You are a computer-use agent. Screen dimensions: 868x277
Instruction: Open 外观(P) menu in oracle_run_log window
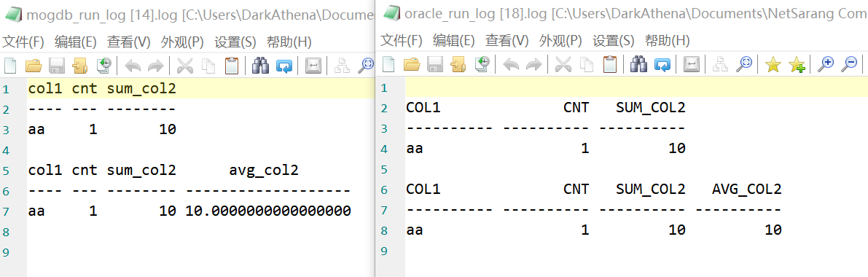click(x=560, y=40)
